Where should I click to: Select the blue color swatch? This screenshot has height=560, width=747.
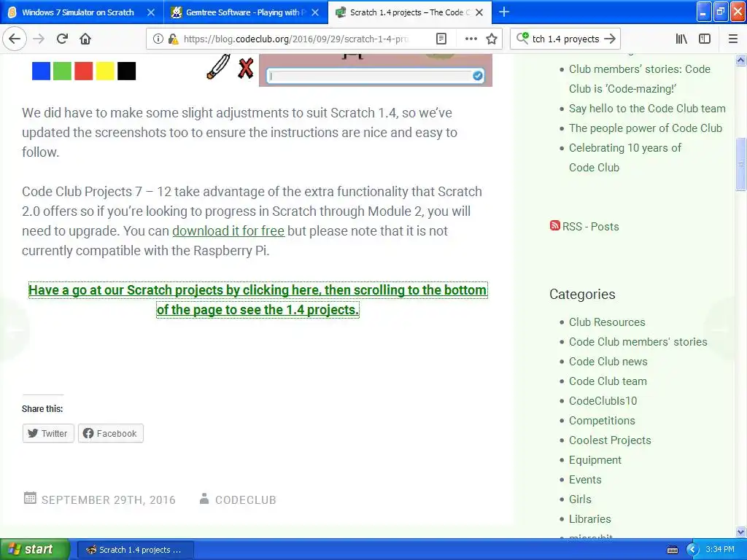(41, 71)
